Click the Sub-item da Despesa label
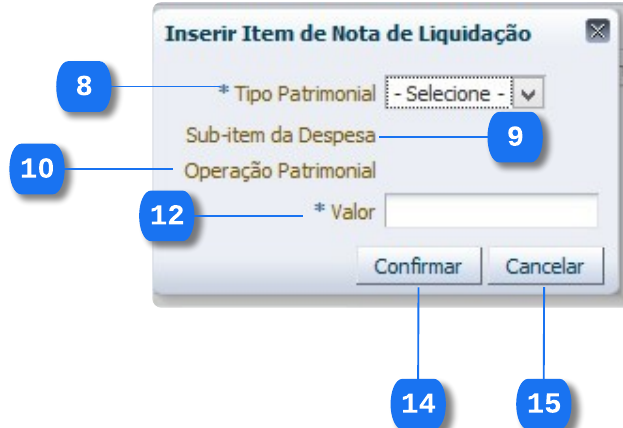Viewport: 623px width, 428px height. (281, 133)
